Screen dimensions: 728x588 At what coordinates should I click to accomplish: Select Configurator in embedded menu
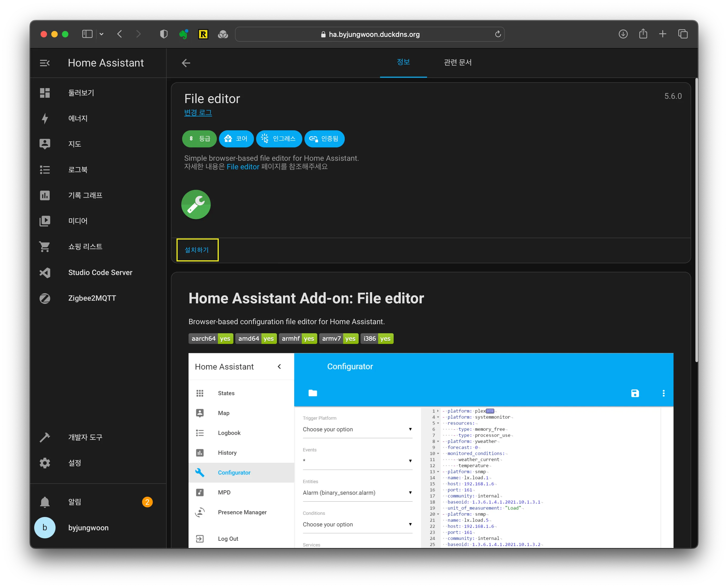241,473
